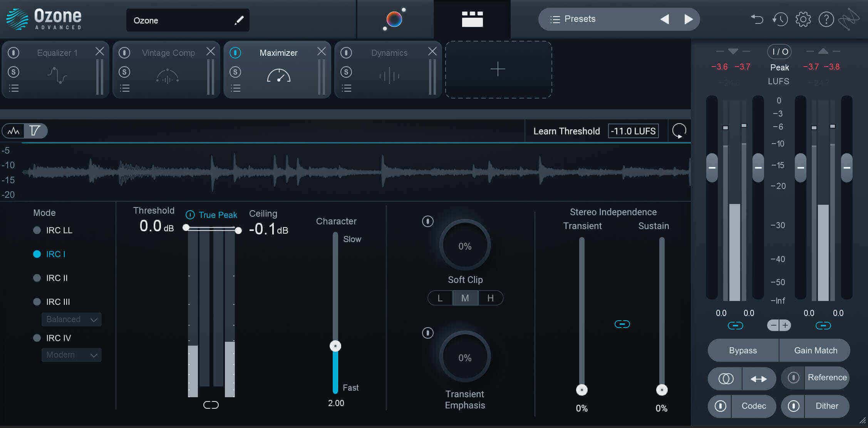Click the Transient stereo independence slider
This screenshot has height=428, width=868.
click(x=582, y=390)
